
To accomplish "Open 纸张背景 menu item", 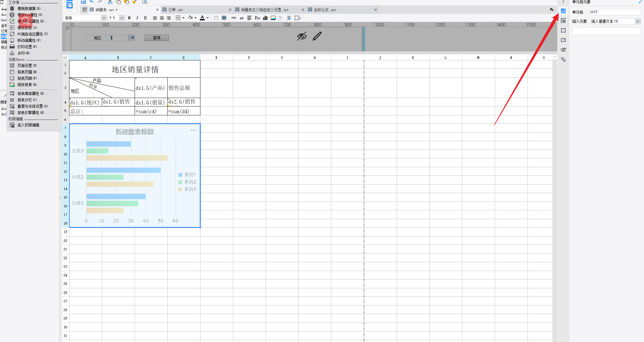I will point(26,85).
